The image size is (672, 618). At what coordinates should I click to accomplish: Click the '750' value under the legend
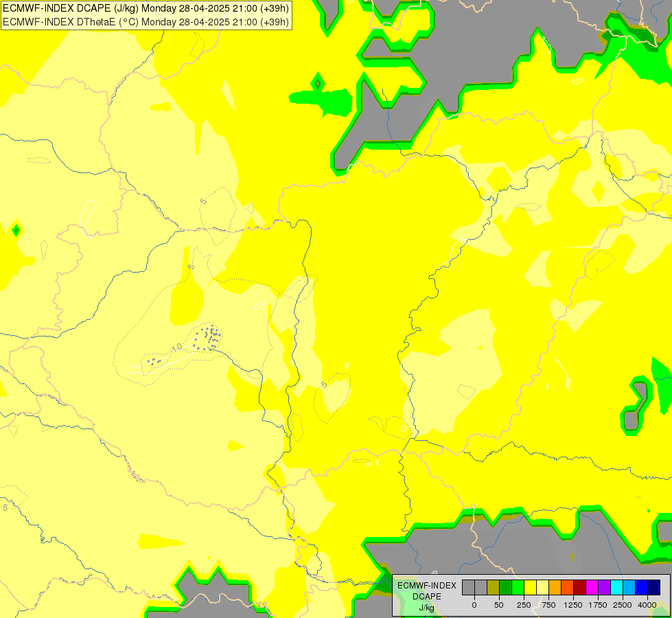coord(548,605)
